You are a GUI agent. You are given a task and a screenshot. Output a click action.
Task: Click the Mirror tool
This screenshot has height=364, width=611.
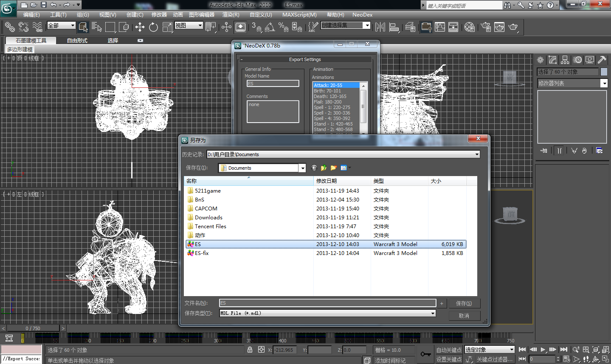pyautogui.click(x=380, y=27)
